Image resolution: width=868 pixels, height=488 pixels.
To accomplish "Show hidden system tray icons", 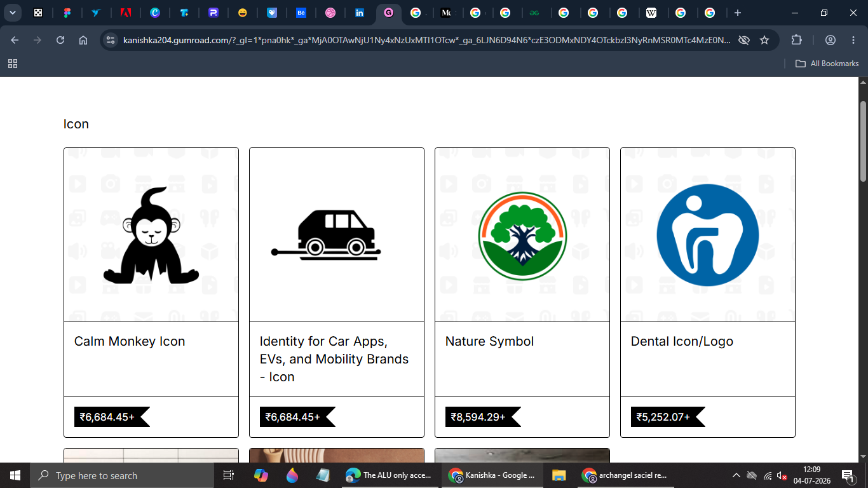I will tap(736, 475).
